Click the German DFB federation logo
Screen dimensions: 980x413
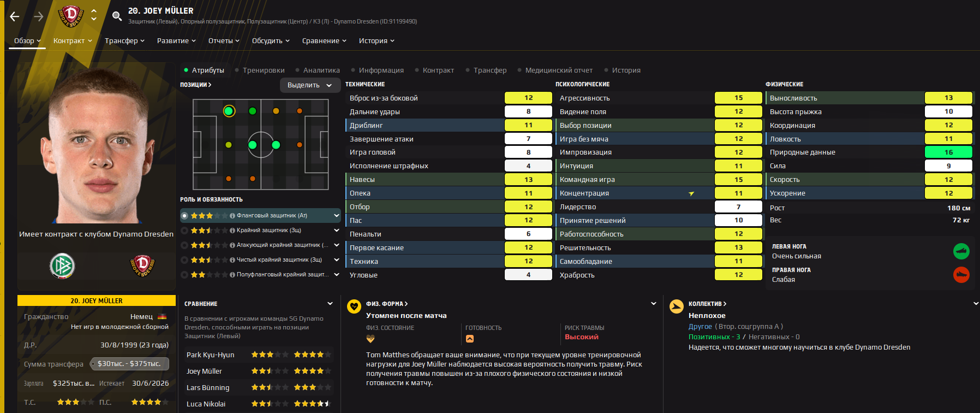point(62,266)
